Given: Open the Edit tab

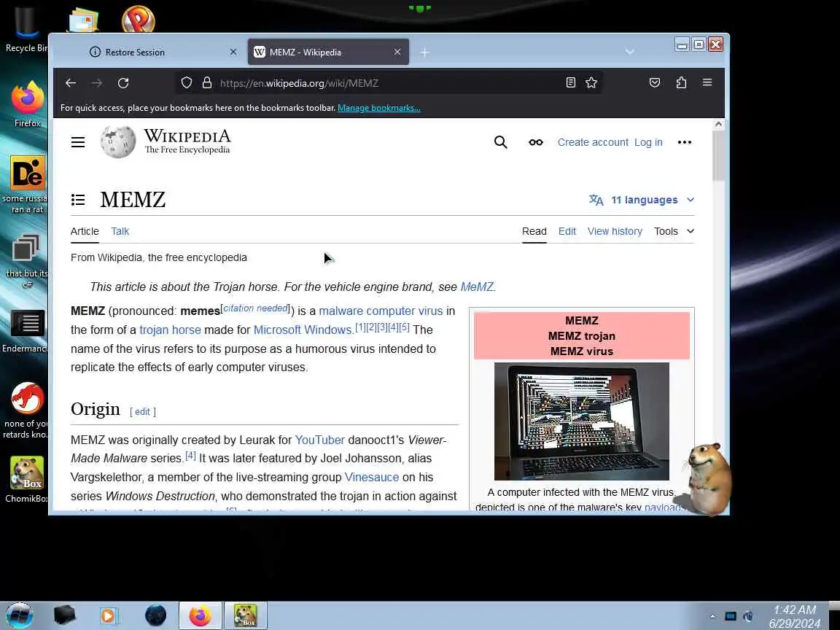Looking at the screenshot, I should 567,231.
